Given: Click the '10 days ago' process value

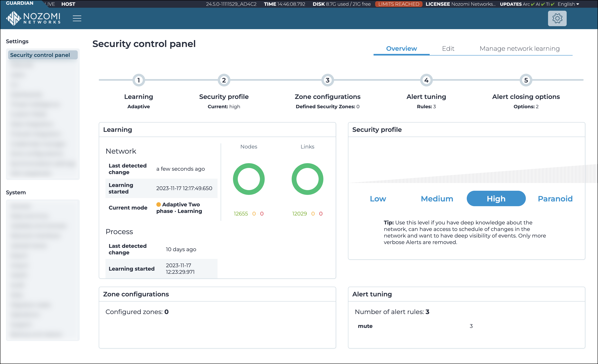Looking at the screenshot, I should [x=181, y=249].
